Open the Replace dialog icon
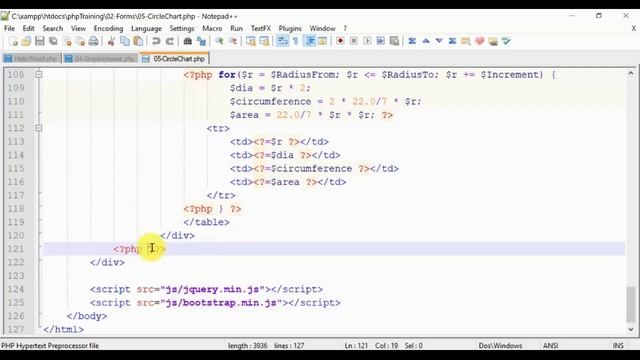 coord(201,41)
